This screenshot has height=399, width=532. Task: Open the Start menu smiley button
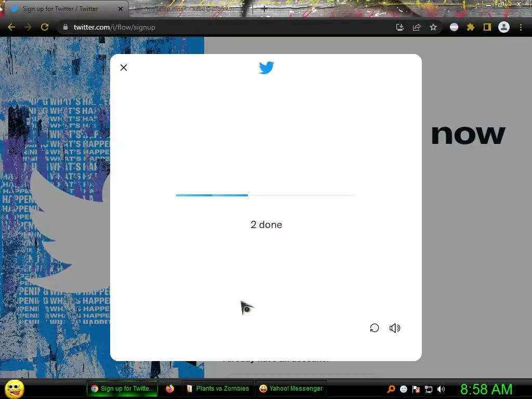pos(15,389)
